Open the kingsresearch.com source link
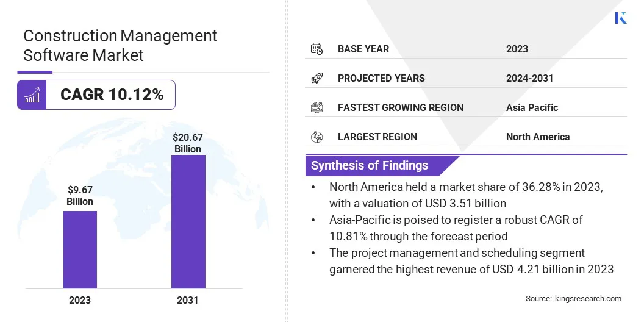The height and width of the screenshot is (322, 644). point(573,299)
